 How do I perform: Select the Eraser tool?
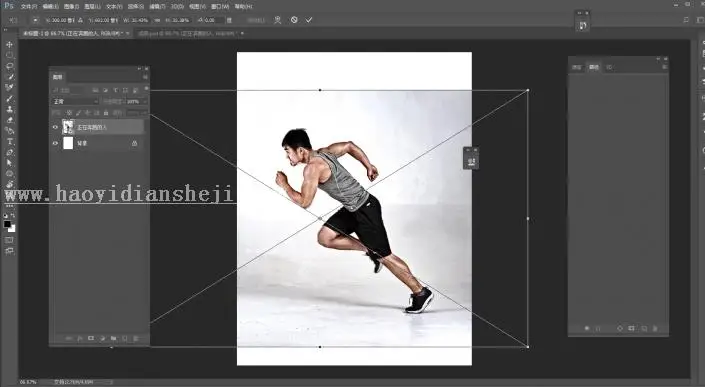(x=9, y=120)
